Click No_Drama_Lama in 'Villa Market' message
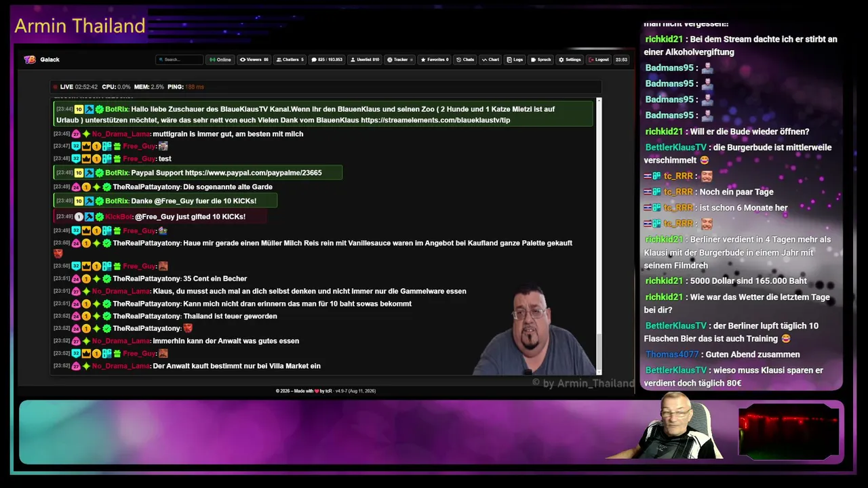Image resolution: width=868 pixels, height=488 pixels. [x=121, y=366]
